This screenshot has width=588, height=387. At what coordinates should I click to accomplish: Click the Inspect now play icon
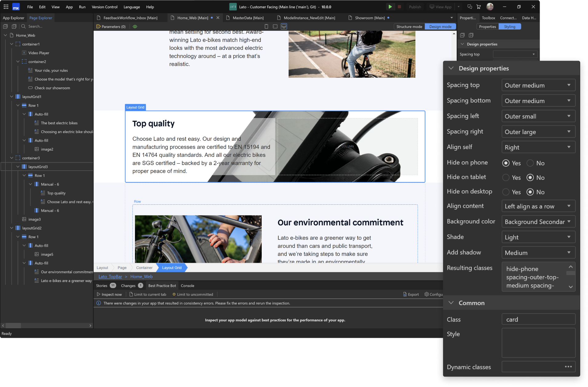pyautogui.click(x=98, y=294)
